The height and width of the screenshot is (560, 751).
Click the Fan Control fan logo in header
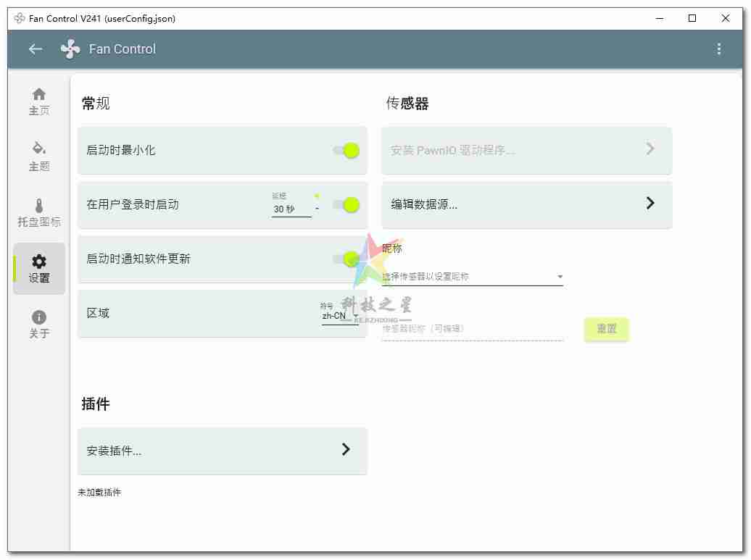[70, 49]
